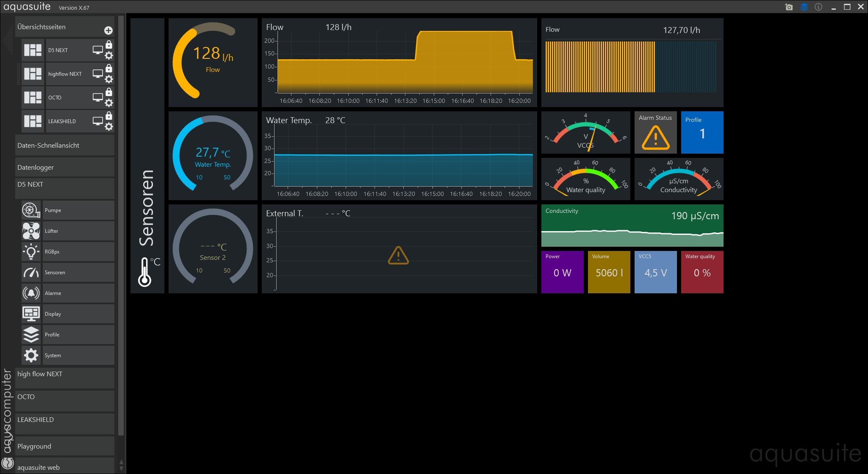
Task: Click the Profile layers icon
Action: point(31,335)
